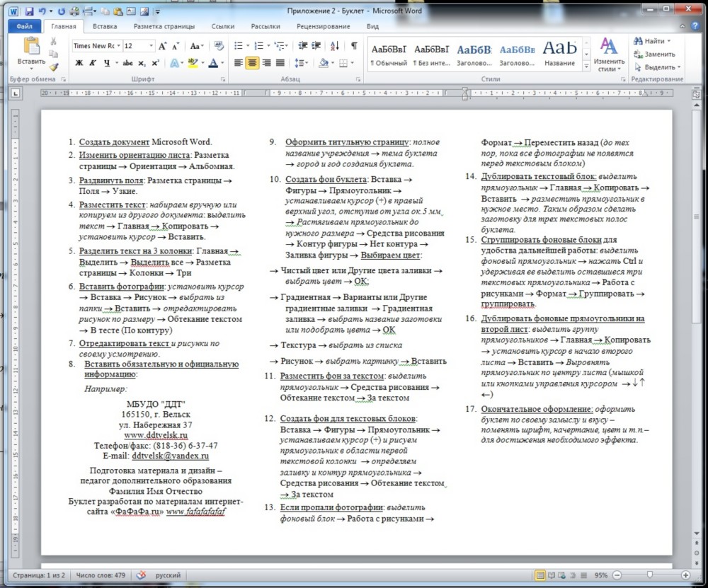Toggle show paragraph marks ¶
Image resolution: width=708 pixels, height=588 pixels.
(354, 45)
